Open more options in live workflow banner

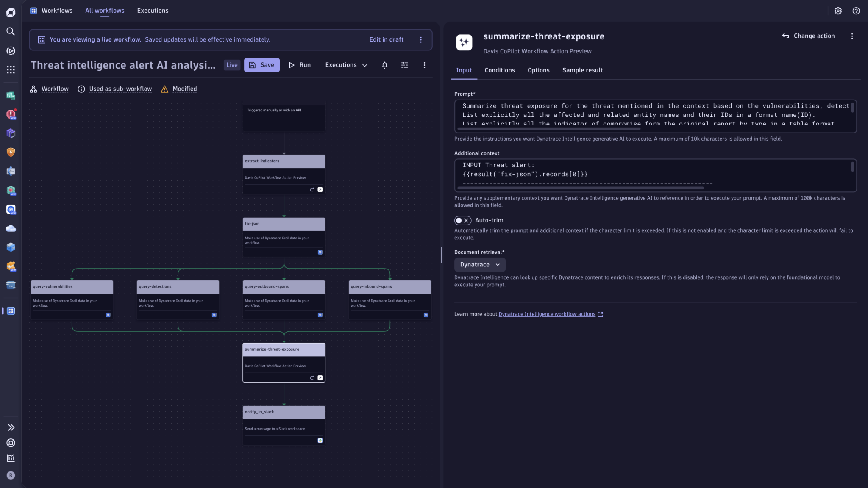coord(420,39)
